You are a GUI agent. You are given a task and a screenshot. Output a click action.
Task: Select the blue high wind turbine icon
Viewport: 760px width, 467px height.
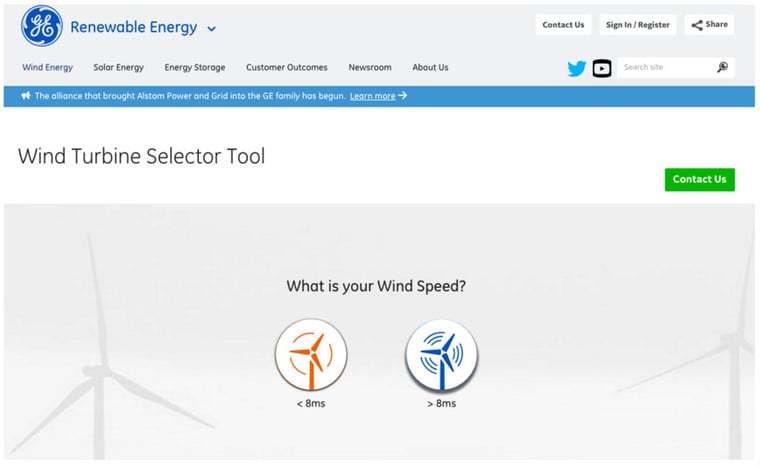pos(441,355)
